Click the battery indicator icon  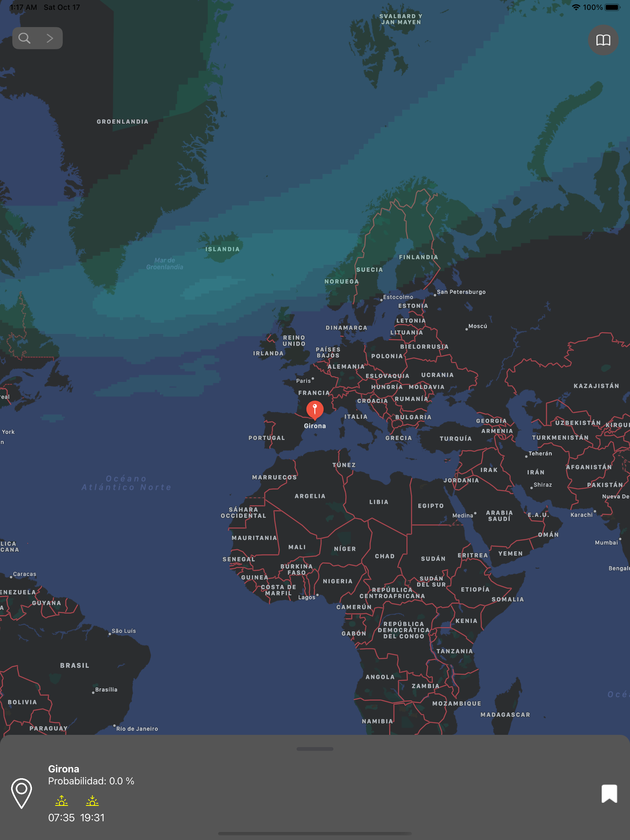pos(612,7)
